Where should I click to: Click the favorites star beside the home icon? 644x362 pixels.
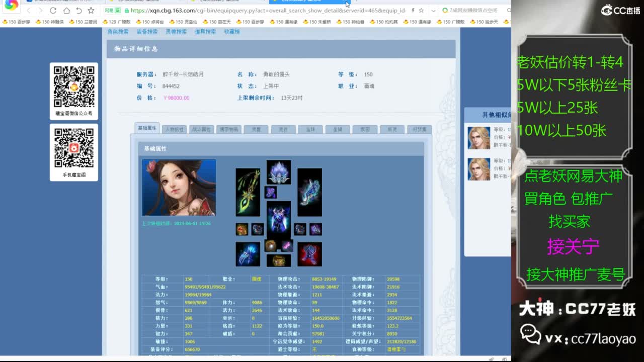click(x=91, y=11)
